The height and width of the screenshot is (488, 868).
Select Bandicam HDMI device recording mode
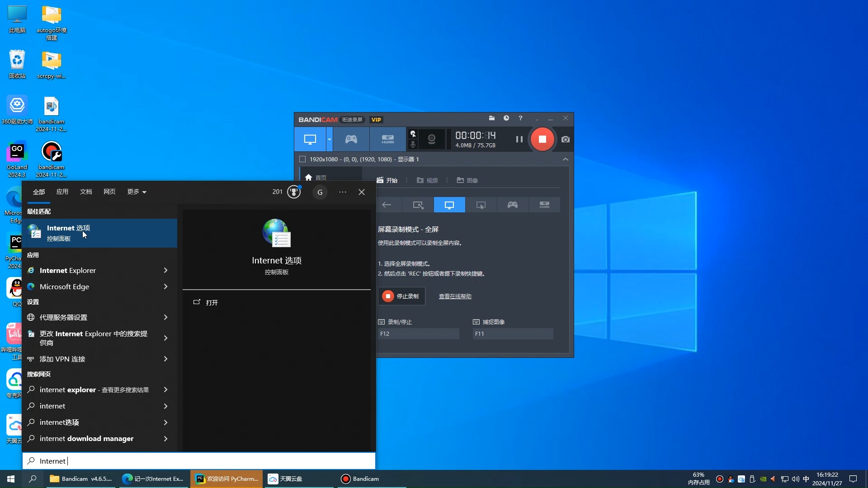pyautogui.click(x=388, y=139)
